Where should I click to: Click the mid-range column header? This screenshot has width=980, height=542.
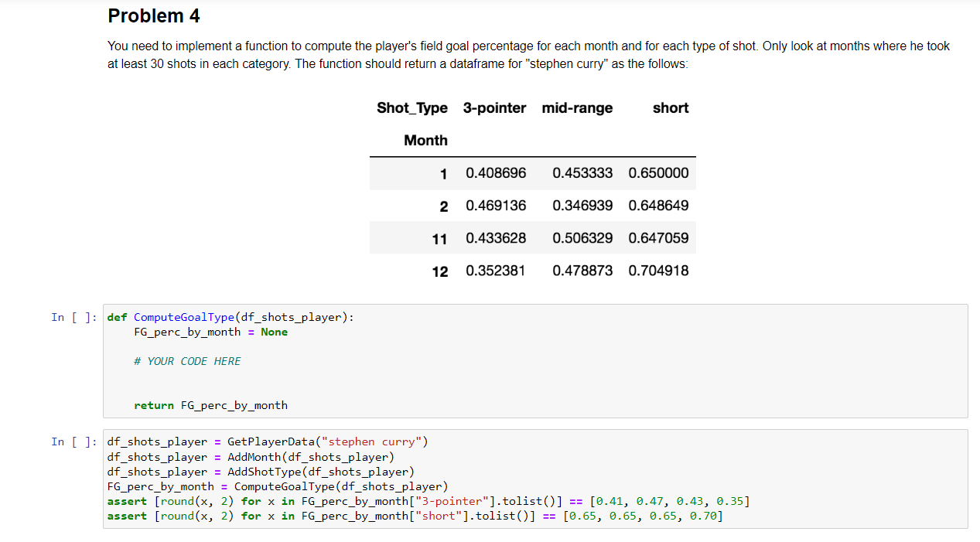point(577,108)
